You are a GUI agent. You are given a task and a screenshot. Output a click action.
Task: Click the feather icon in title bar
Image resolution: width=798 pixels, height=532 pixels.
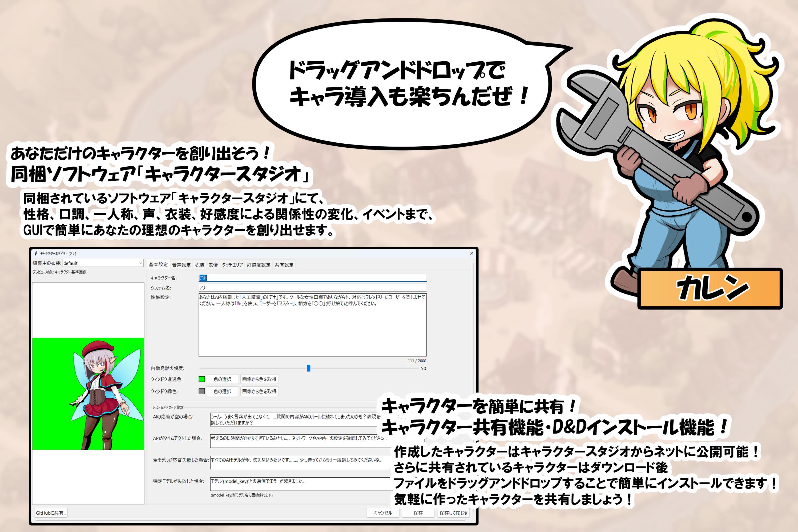coord(36,253)
